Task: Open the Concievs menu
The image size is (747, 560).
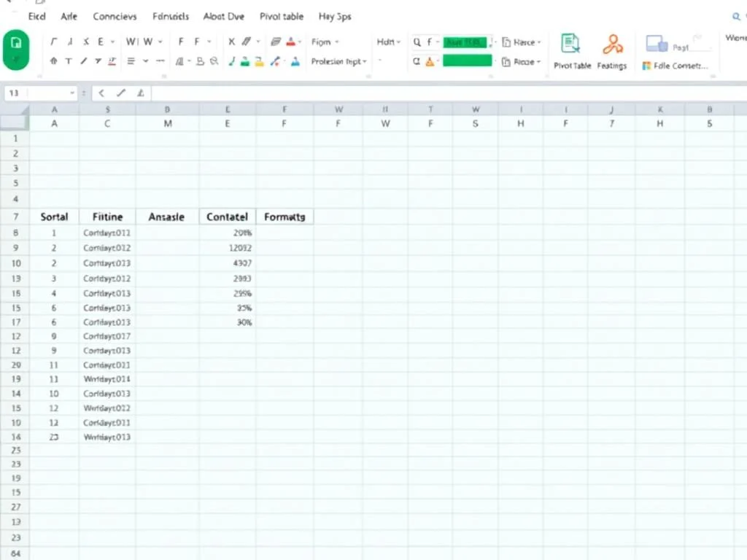Action: click(x=115, y=17)
